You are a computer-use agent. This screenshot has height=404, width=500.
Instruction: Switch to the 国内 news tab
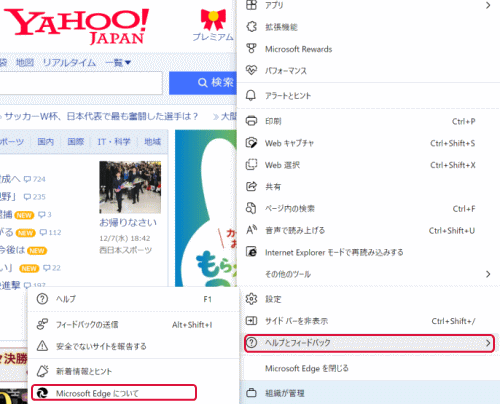[x=45, y=142]
